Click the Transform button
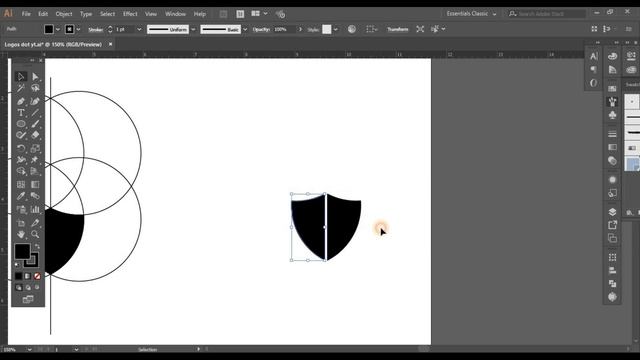Screen dimensions: 640x360 [x=398, y=29]
